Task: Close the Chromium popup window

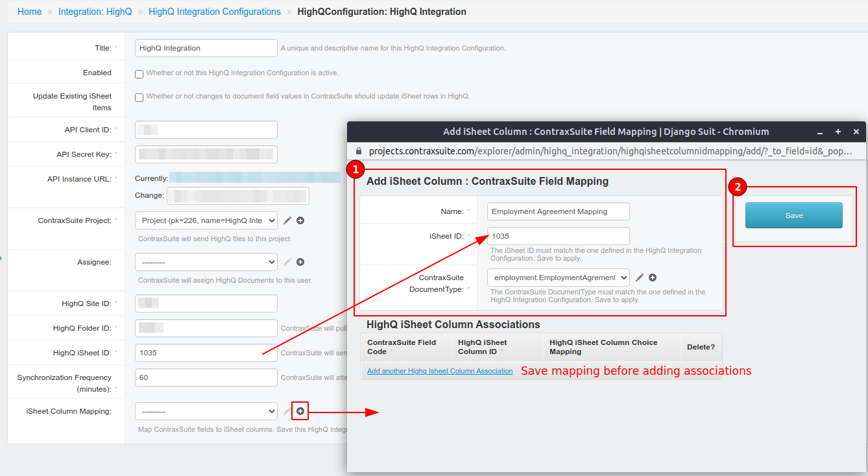Action: click(856, 132)
